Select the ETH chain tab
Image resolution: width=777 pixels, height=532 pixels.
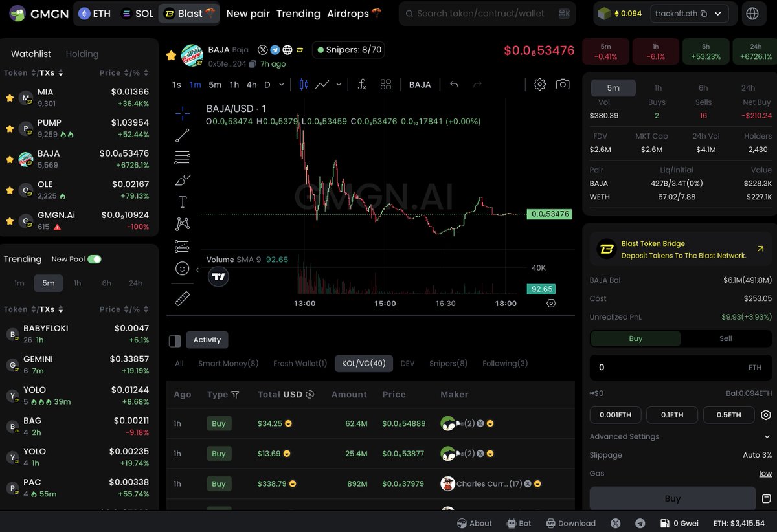[x=95, y=14]
